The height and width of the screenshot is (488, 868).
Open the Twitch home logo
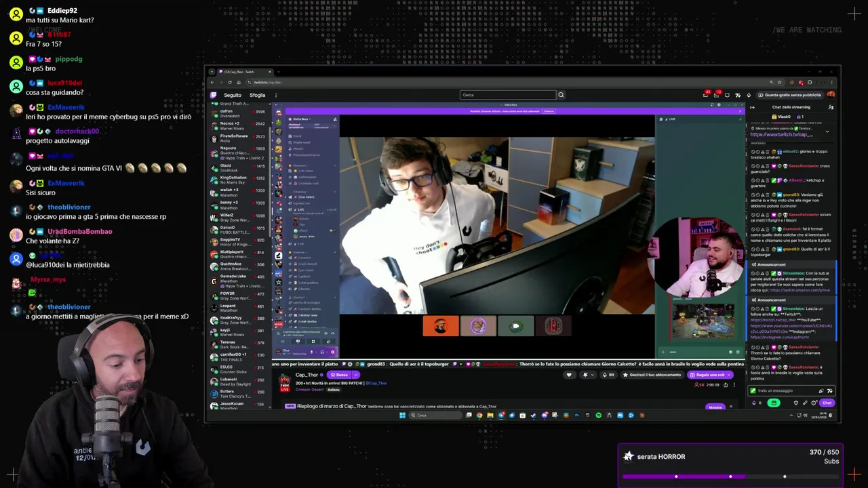(213, 95)
